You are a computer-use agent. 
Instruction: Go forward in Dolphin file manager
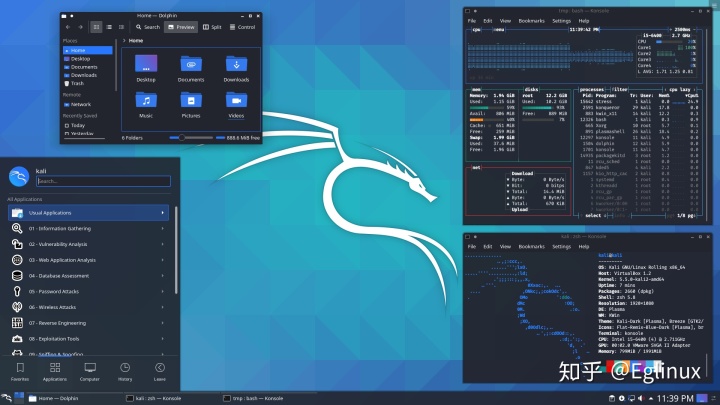pos(80,27)
